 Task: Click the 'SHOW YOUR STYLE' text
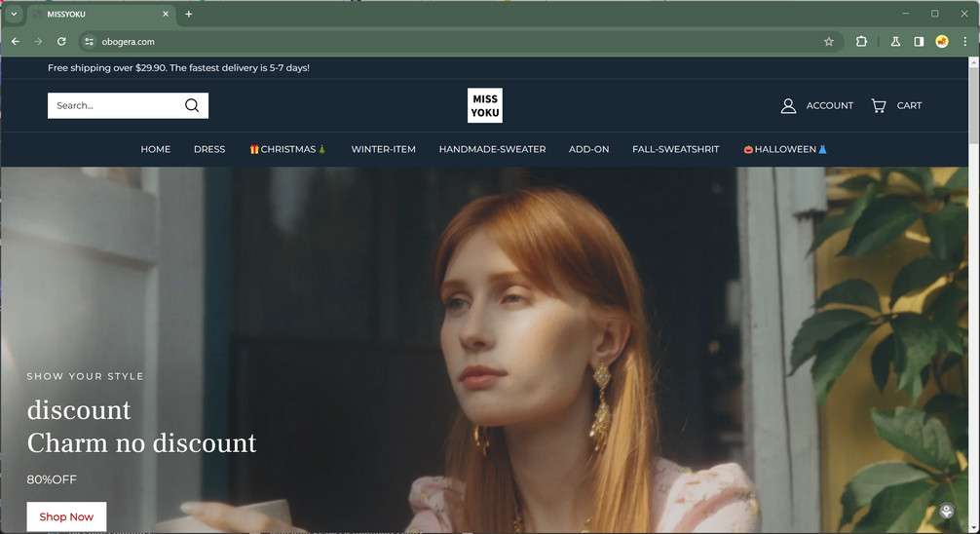85,376
